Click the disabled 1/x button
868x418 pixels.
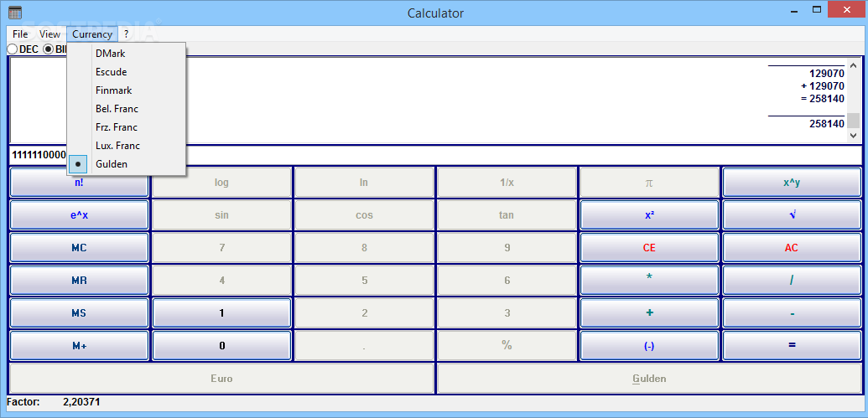pos(507,182)
